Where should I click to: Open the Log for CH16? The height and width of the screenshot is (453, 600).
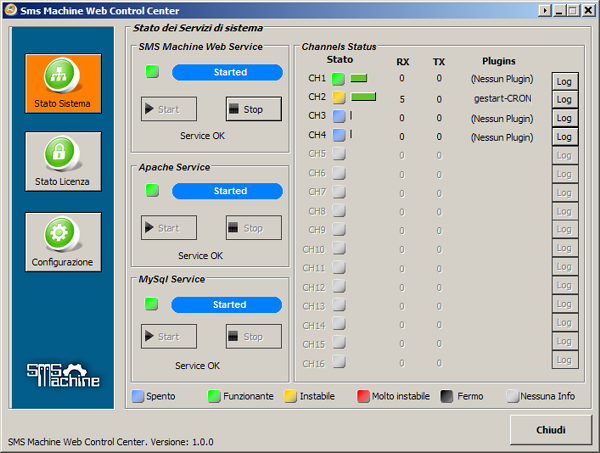pyautogui.click(x=565, y=360)
